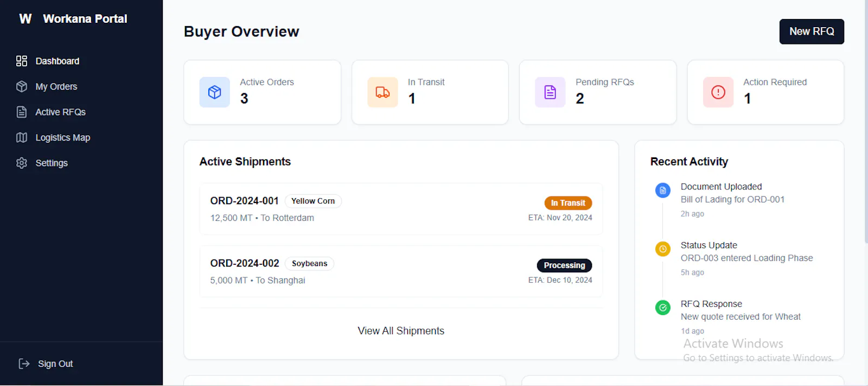Click 12,500 MT To Rotterdam text

(262, 218)
